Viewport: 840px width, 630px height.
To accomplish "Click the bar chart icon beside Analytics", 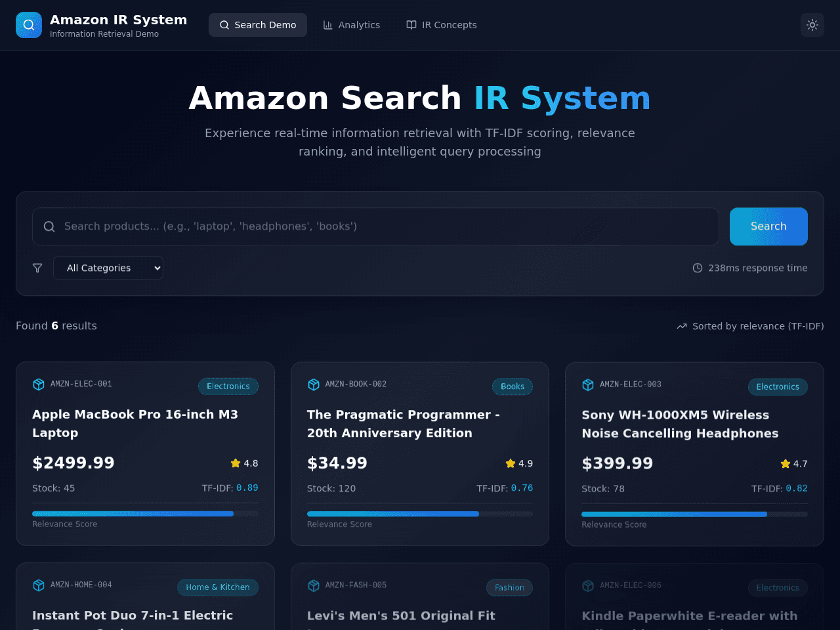I will 328,25.
